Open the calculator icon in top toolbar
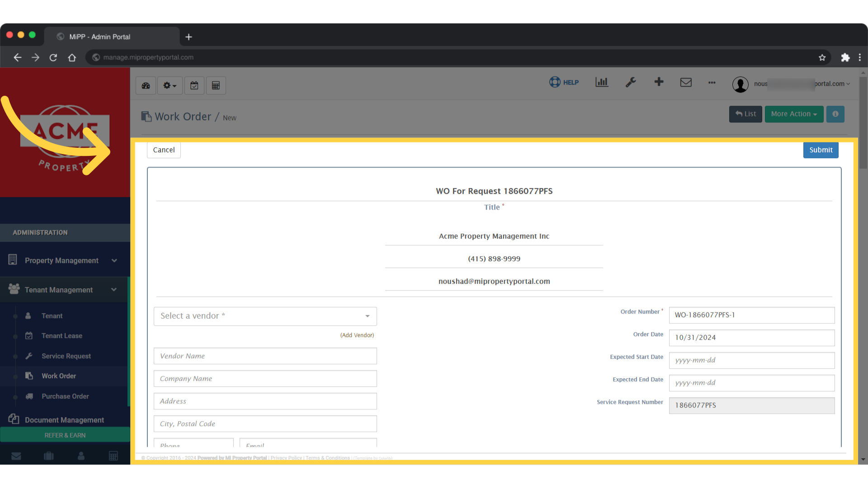The height and width of the screenshot is (488, 868). point(216,85)
